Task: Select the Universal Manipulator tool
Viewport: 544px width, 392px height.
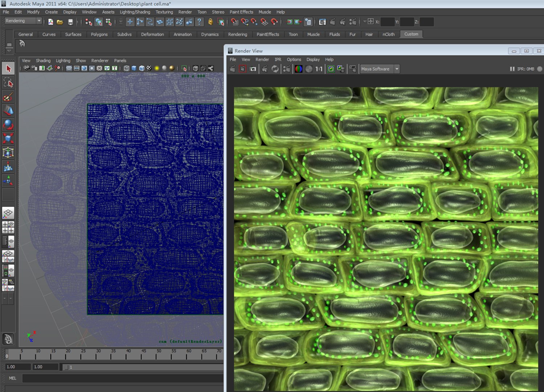Action: 8,152
